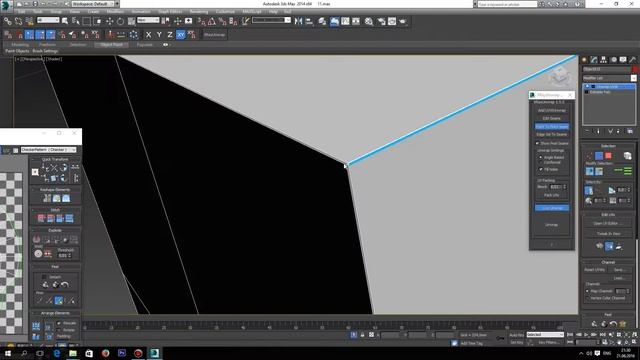Click Point To Point seam button
The height and width of the screenshot is (360, 640).
(551, 127)
